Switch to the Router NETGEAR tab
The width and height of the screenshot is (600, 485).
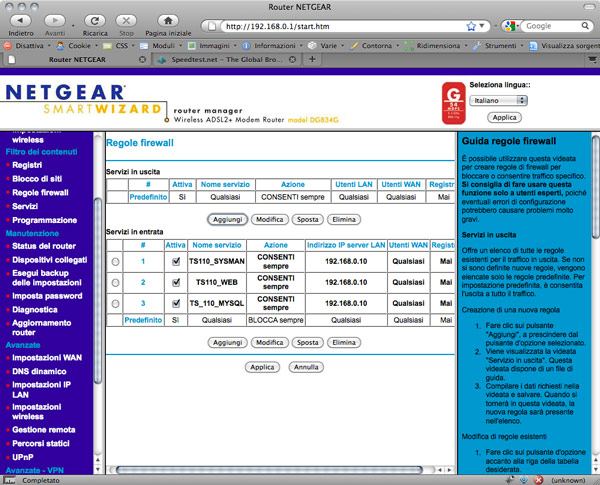pos(77,59)
